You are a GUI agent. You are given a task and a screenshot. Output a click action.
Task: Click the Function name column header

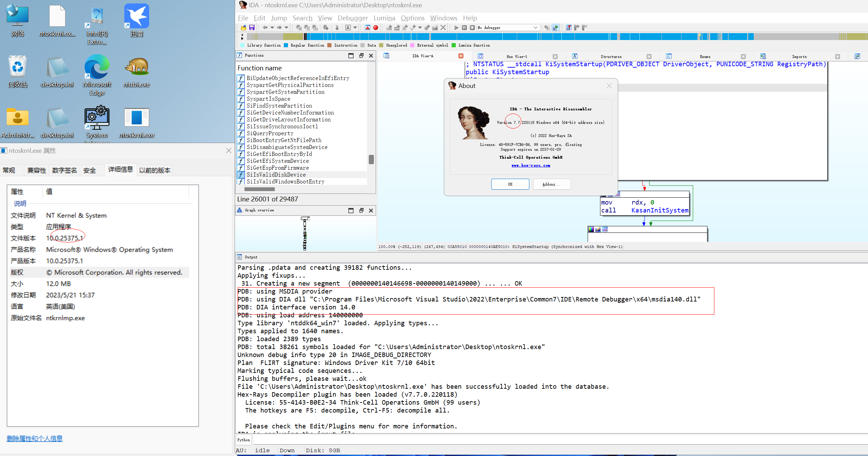pyautogui.click(x=260, y=68)
